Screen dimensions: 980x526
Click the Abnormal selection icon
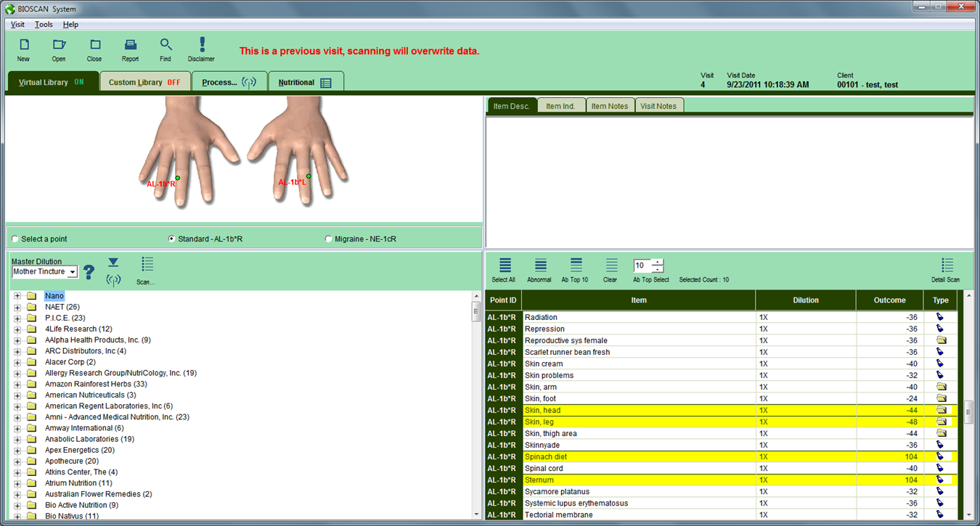click(x=539, y=266)
